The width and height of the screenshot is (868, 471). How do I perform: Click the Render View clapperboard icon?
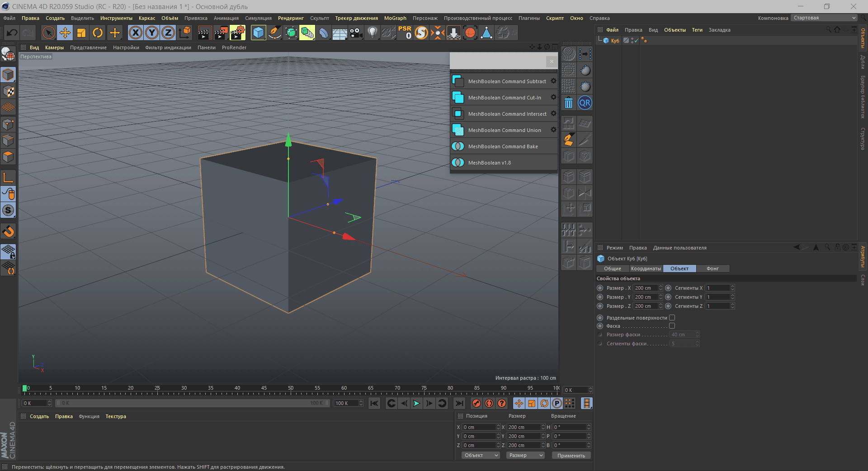(x=204, y=33)
